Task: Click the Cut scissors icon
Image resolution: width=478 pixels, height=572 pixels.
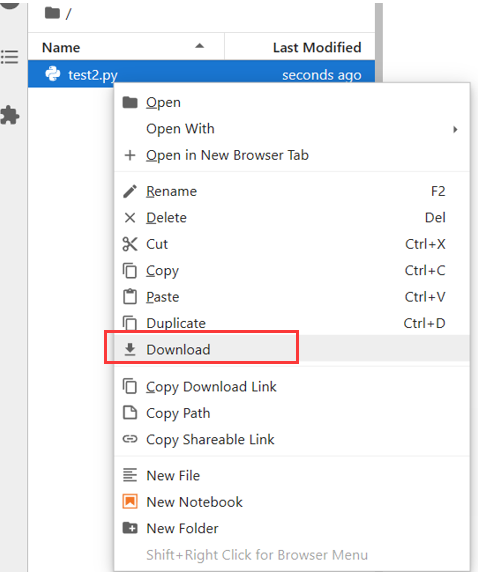Action: (130, 244)
